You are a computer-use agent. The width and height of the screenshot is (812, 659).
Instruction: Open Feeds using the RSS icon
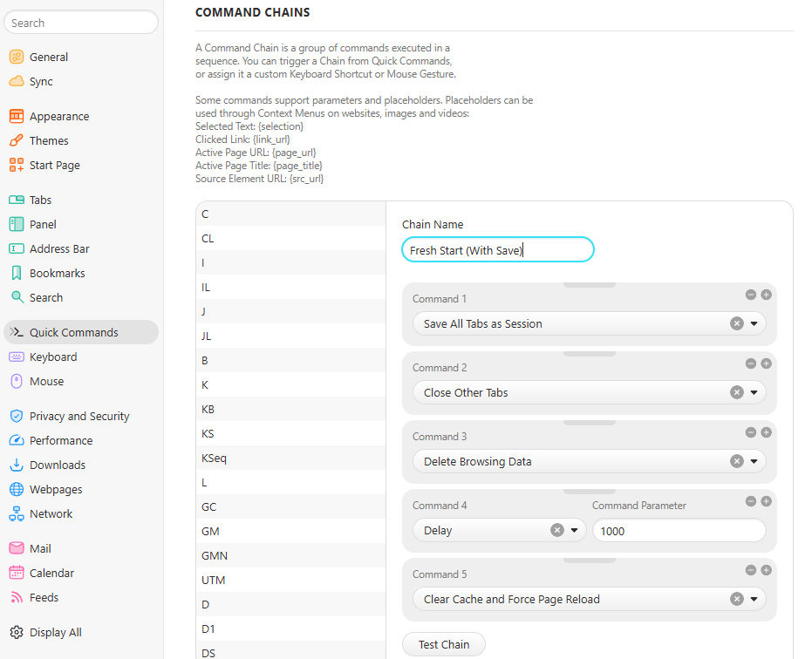(17, 597)
